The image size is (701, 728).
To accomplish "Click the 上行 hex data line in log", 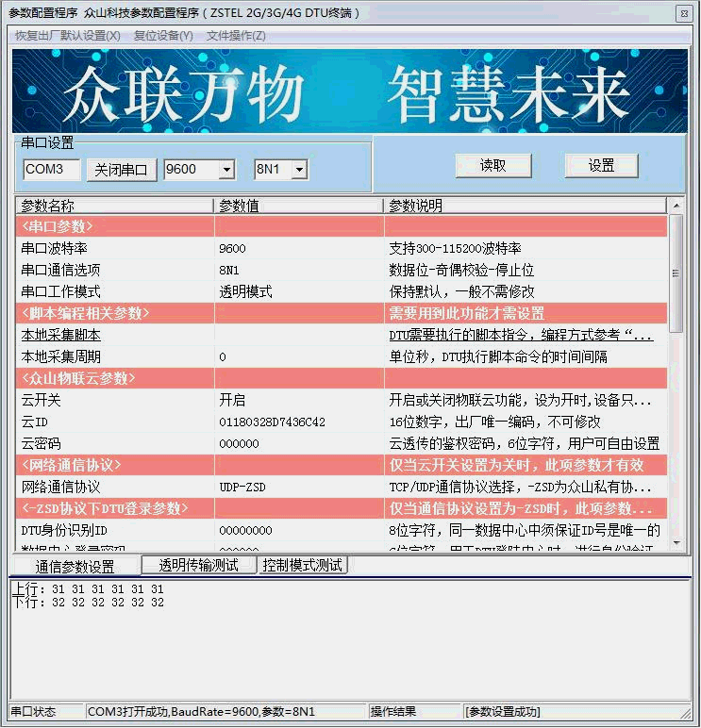I will 89,589.
